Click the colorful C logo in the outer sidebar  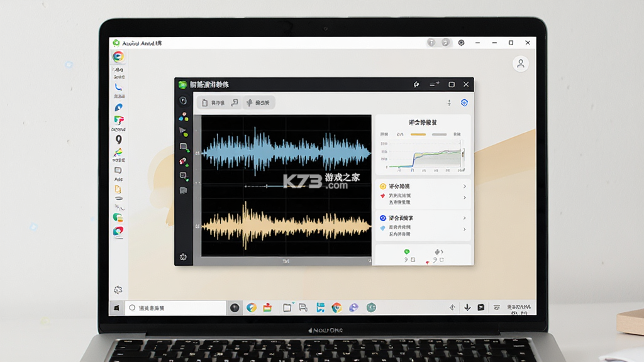[x=118, y=56]
